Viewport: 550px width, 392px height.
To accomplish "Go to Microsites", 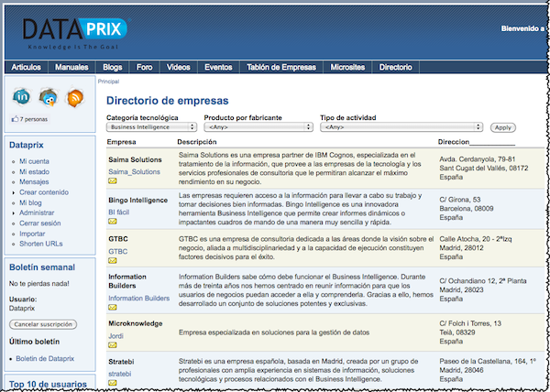I will [347, 67].
